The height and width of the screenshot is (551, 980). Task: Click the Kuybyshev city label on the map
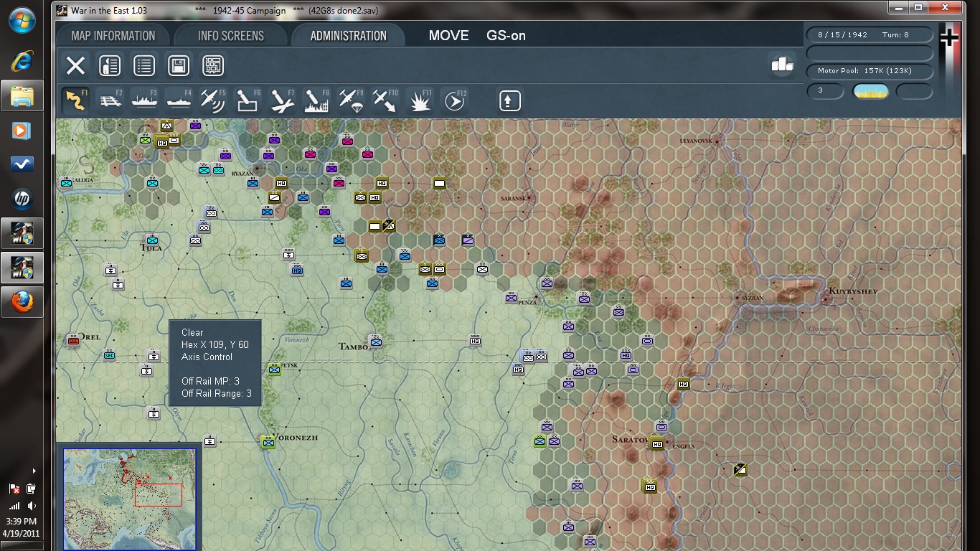point(853,291)
